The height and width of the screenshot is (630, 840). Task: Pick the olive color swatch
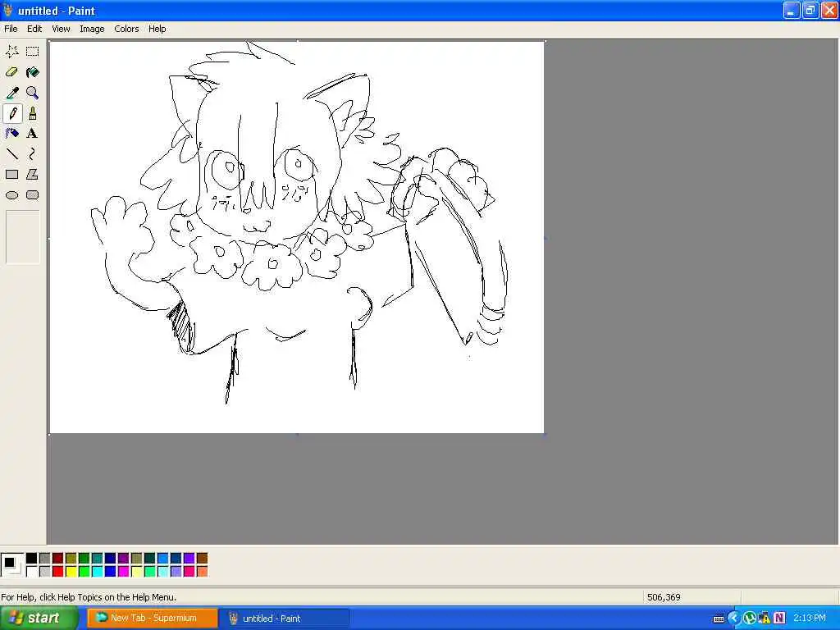[71, 558]
